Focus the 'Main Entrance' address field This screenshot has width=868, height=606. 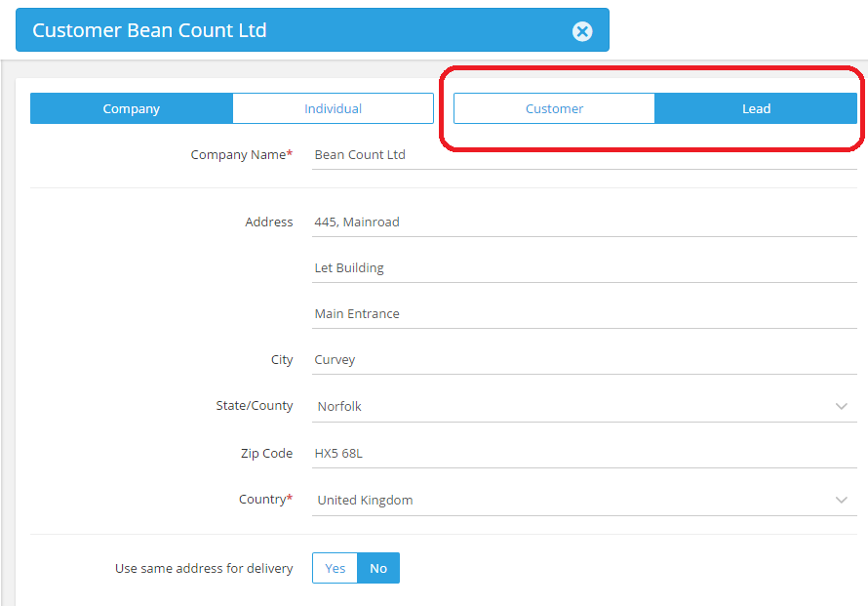pyautogui.click(x=584, y=314)
